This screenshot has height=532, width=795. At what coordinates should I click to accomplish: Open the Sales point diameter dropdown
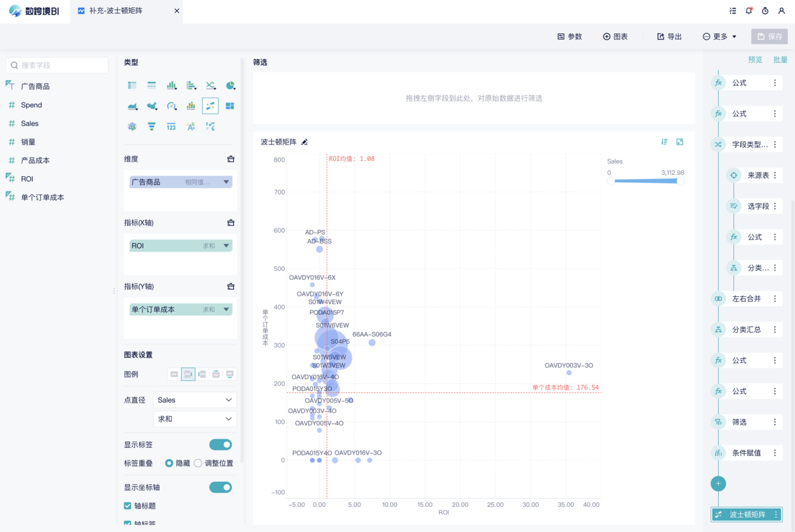[195, 400]
